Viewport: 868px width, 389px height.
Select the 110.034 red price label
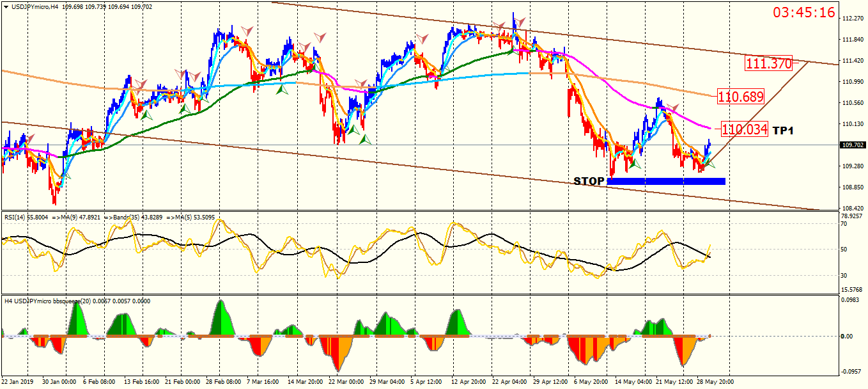pos(745,129)
